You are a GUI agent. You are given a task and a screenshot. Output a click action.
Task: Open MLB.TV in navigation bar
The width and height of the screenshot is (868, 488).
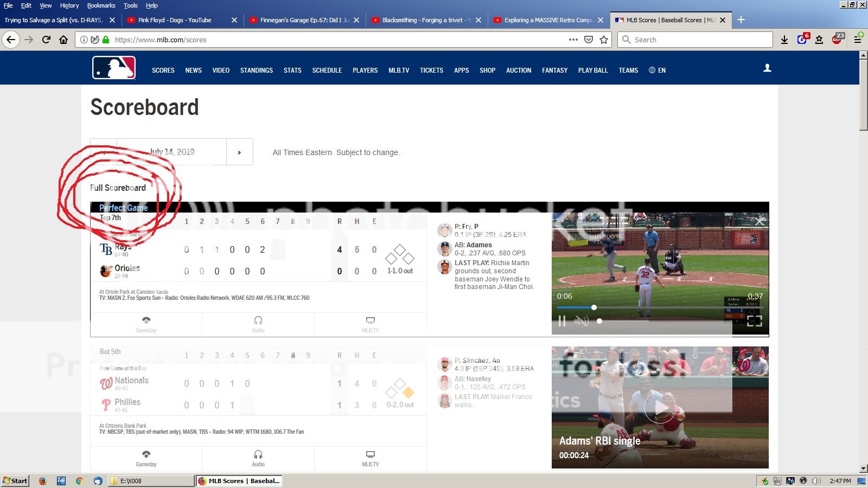click(x=399, y=70)
